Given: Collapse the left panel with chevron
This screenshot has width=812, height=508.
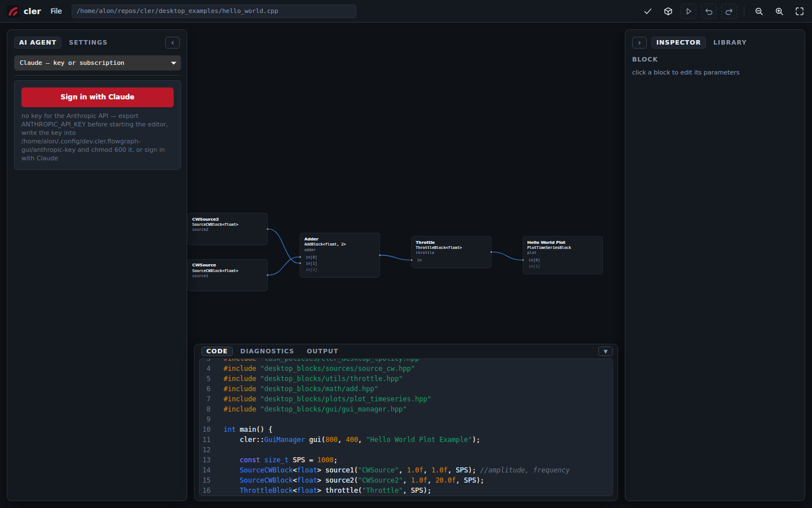Looking at the screenshot, I should (173, 42).
